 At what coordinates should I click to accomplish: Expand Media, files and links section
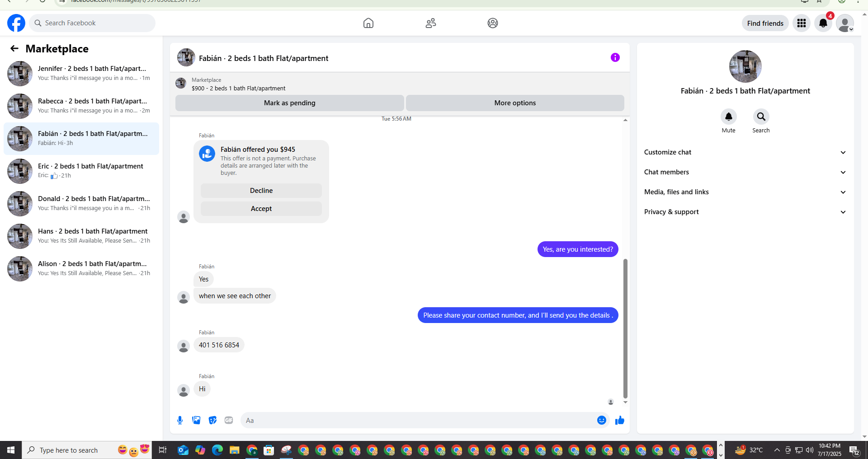tap(745, 192)
